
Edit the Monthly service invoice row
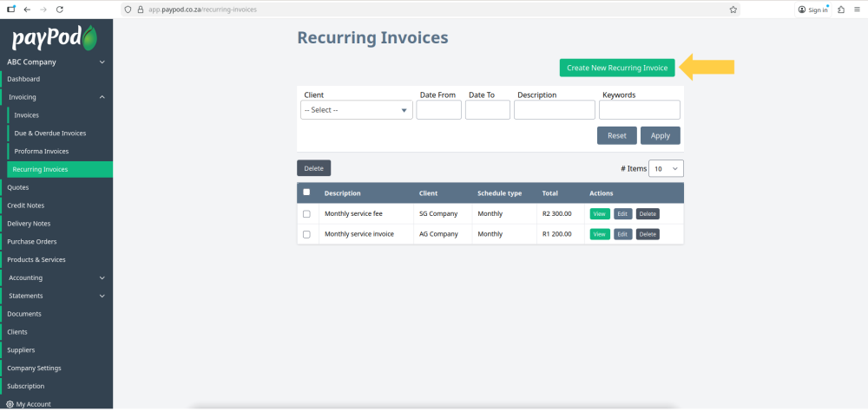click(x=622, y=234)
